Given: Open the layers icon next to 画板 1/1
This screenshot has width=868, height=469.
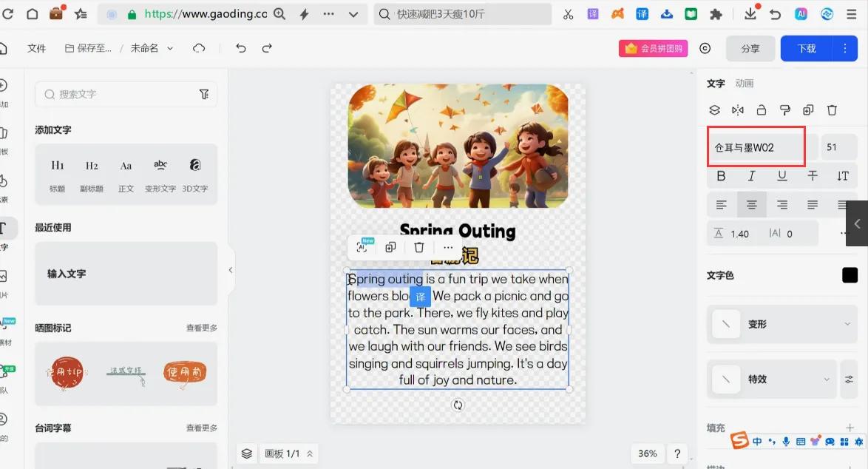Looking at the screenshot, I should coord(247,453).
